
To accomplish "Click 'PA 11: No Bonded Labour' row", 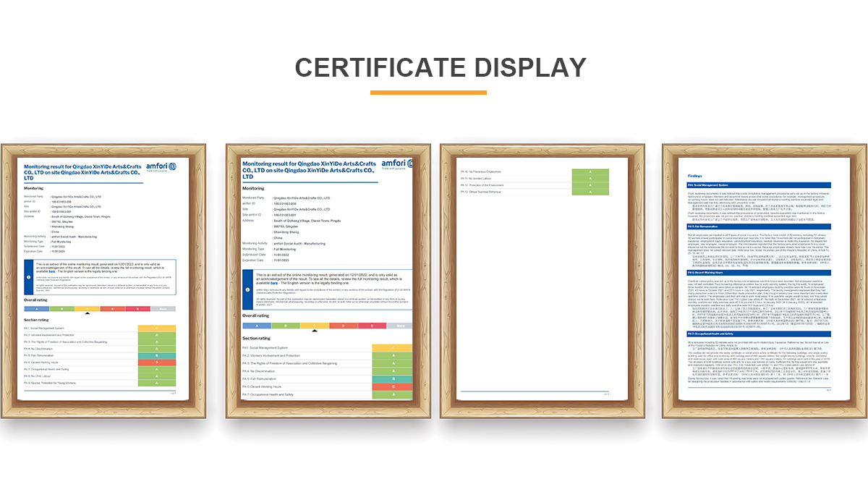I will [x=535, y=178].
